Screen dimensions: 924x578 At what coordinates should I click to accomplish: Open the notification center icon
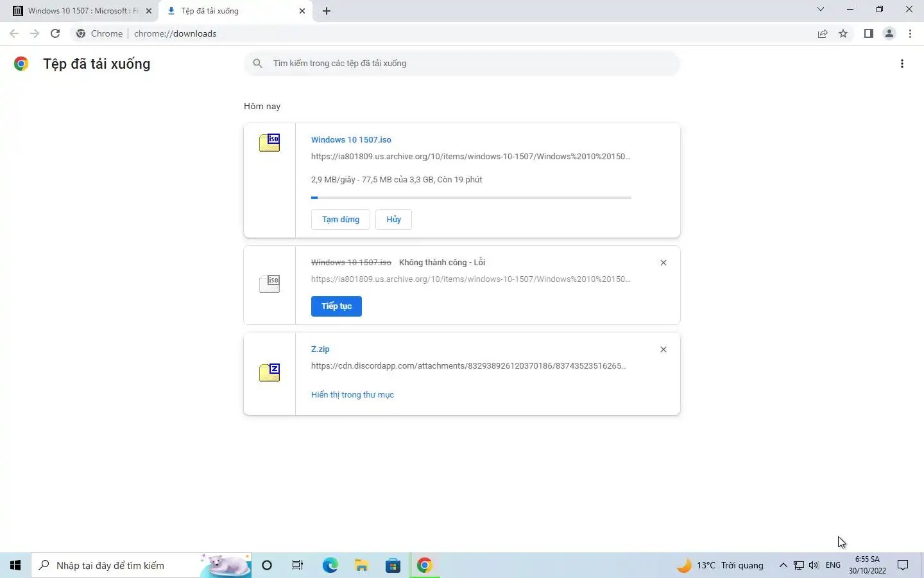click(903, 565)
